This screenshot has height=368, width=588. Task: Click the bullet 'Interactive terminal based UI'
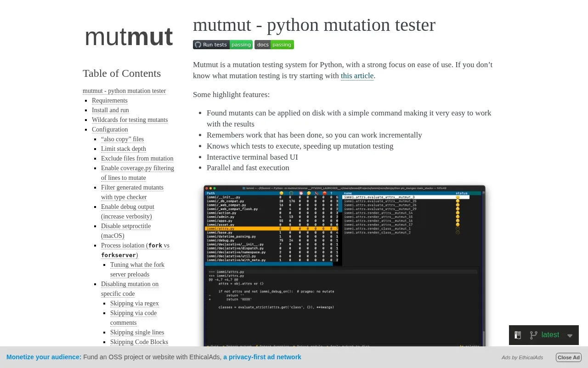[x=252, y=157]
